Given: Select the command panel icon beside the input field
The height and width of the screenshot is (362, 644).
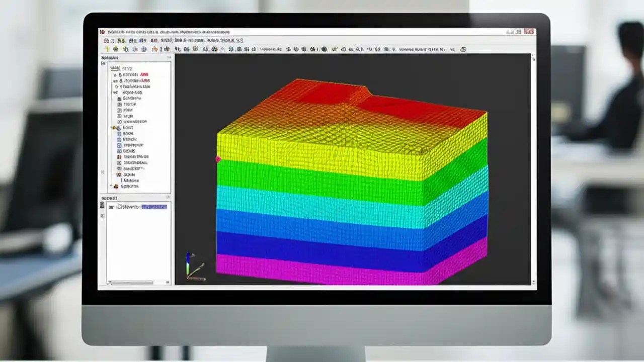Looking at the screenshot, I should coord(103,206).
